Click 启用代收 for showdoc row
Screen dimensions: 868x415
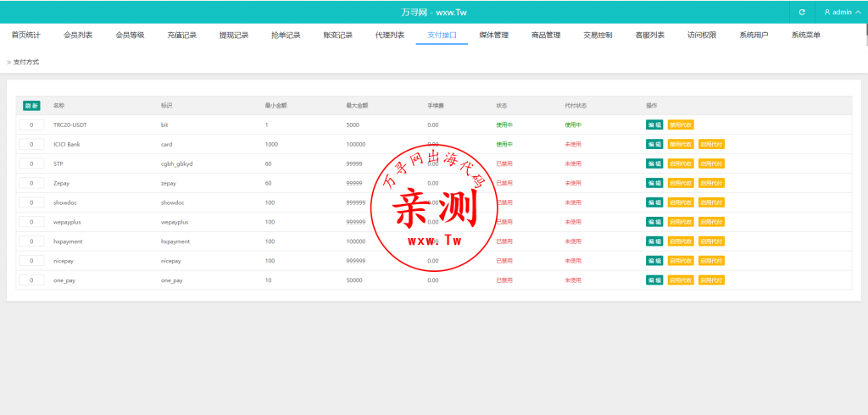coord(681,202)
